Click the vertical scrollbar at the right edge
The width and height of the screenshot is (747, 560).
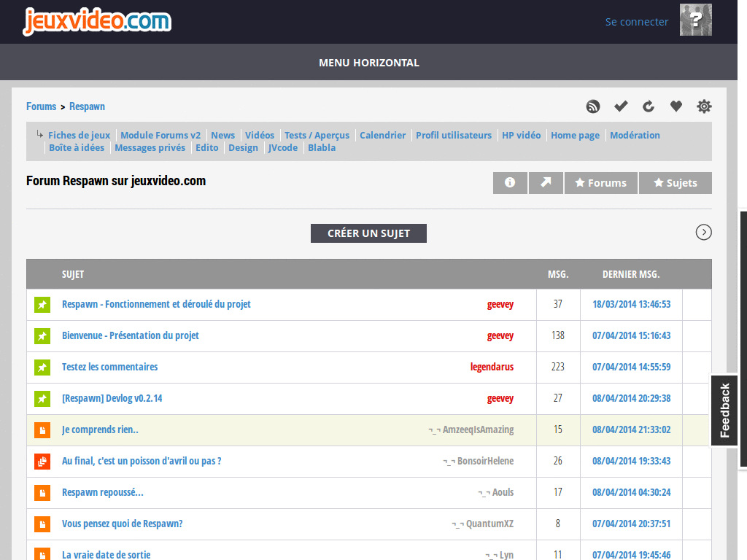743,339
